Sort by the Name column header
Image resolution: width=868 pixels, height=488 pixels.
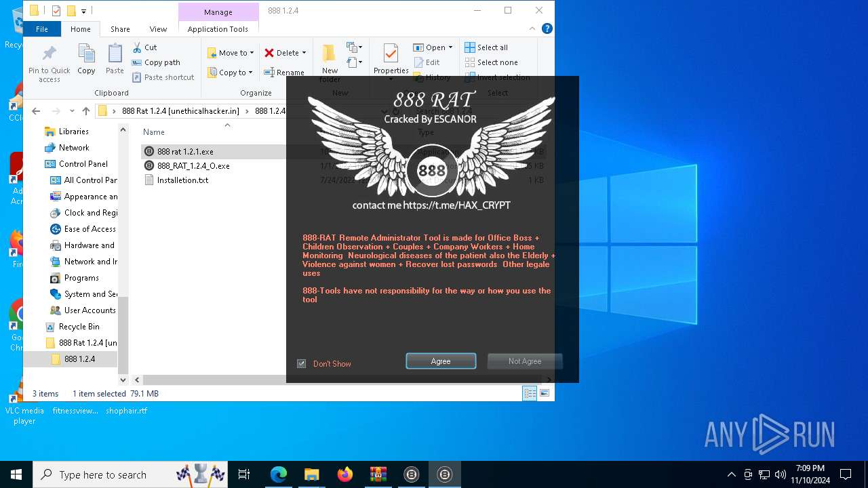[x=153, y=132]
